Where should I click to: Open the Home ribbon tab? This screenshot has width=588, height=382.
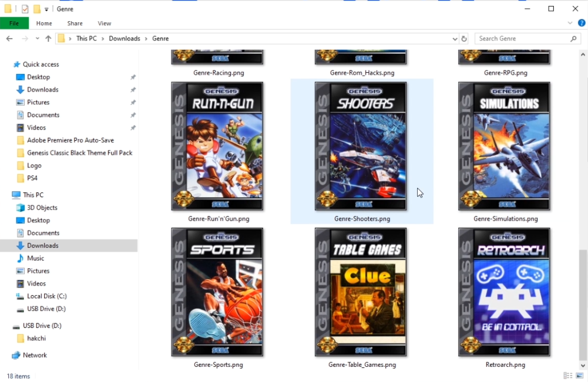(x=44, y=23)
